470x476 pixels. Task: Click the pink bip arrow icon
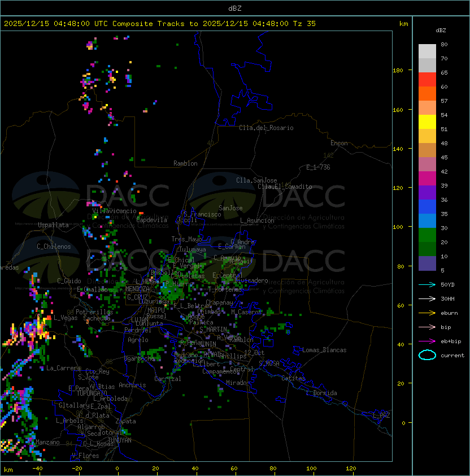pyautogui.click(x=427, y=327)
